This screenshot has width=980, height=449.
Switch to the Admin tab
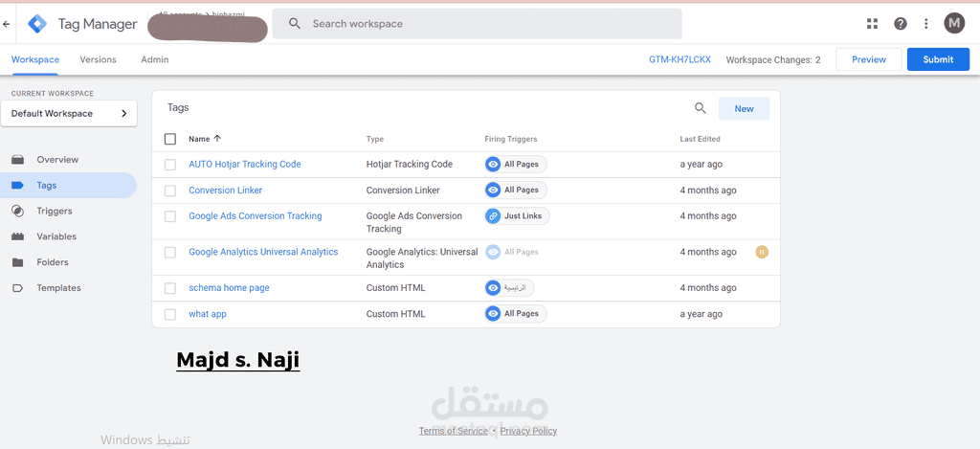coord(154,59)
